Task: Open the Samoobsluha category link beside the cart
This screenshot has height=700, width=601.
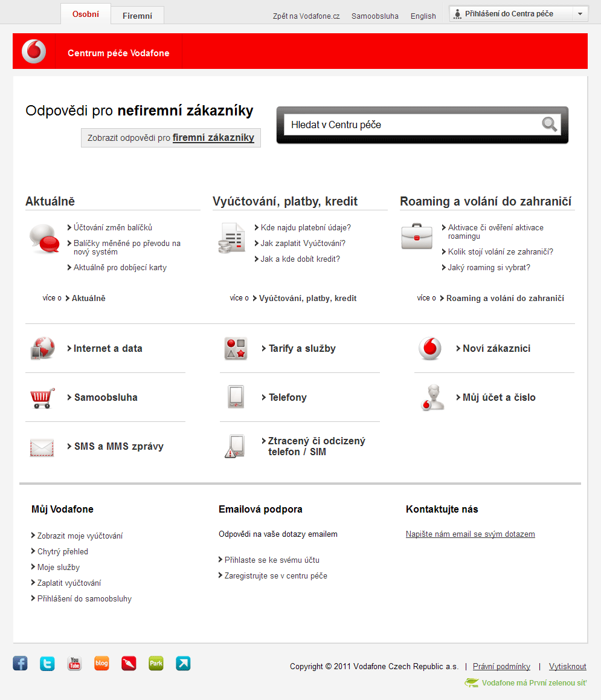Action: [106, 397]
